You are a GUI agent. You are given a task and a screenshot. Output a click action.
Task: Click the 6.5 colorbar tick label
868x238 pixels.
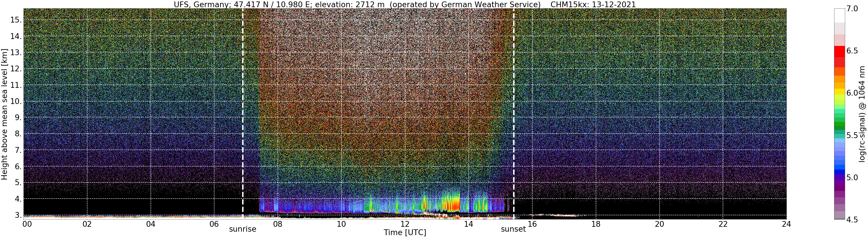click(852, 51)
